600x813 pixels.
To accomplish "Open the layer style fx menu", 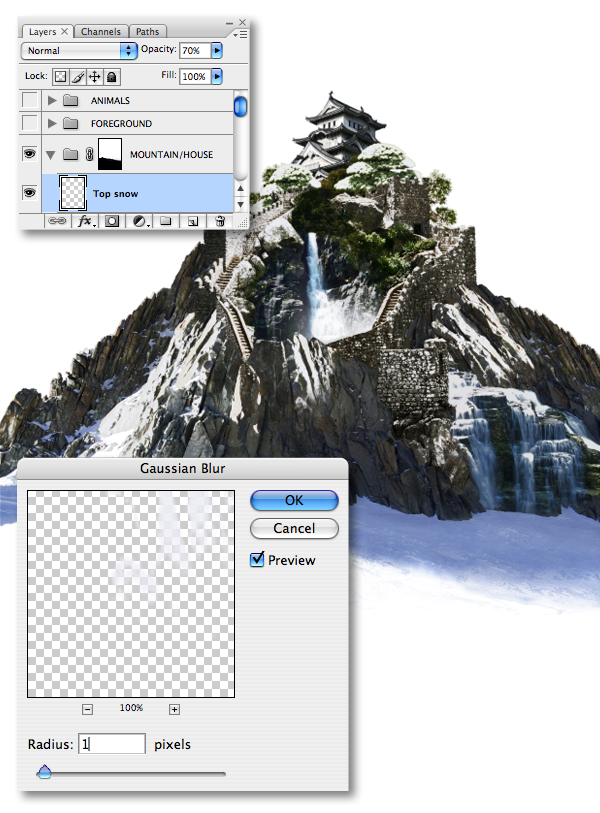I will click(86, 221).
